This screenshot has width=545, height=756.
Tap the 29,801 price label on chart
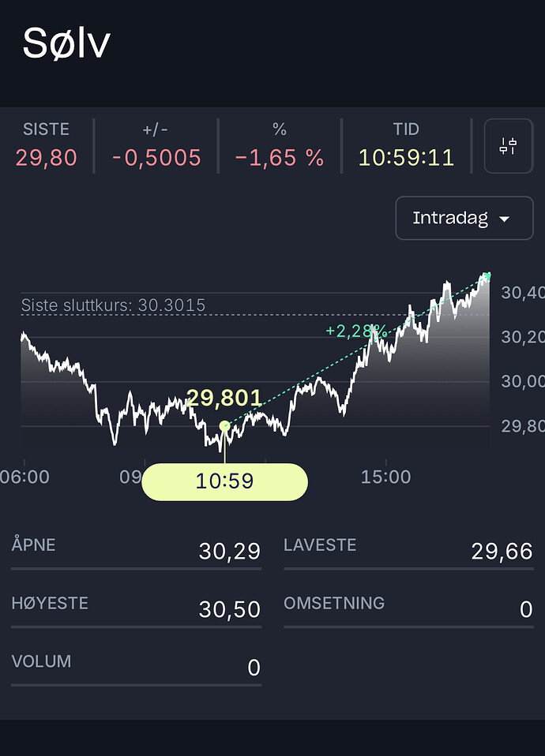[x=224, y=398]
